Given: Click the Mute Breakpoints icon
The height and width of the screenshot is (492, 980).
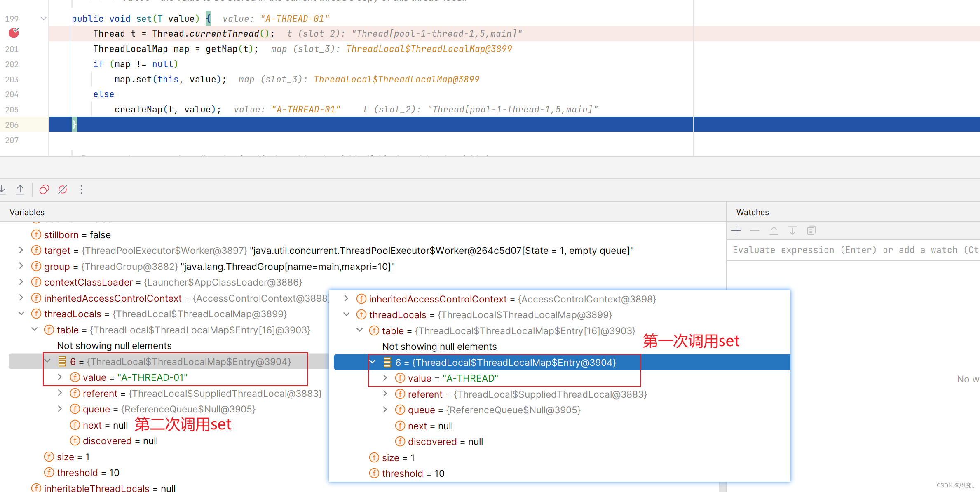Looking at the screenshot, I should pyautogui.click(x=63, y=190).
